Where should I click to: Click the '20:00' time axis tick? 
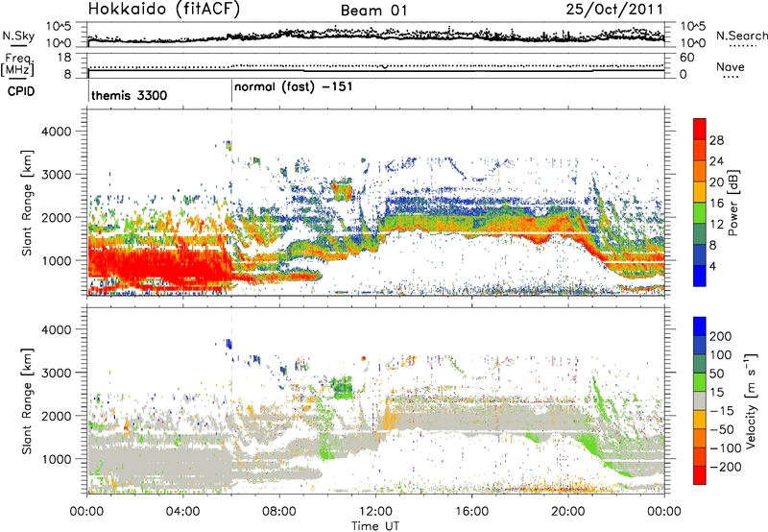568,512
